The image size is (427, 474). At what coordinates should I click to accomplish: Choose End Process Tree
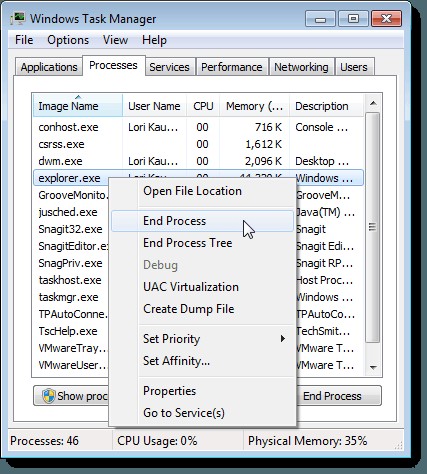[x=202, y=243]
